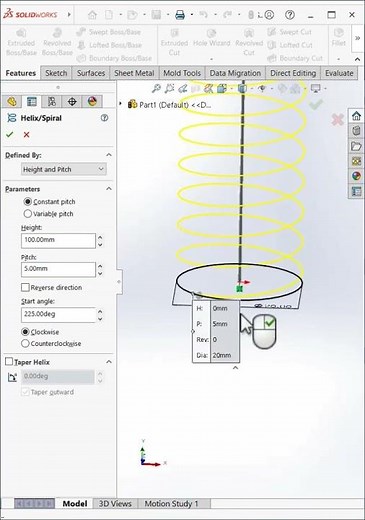This screenshot has height=520, width=365.
Task: Select the Counterclockwise option
Action: pos(25,344)
